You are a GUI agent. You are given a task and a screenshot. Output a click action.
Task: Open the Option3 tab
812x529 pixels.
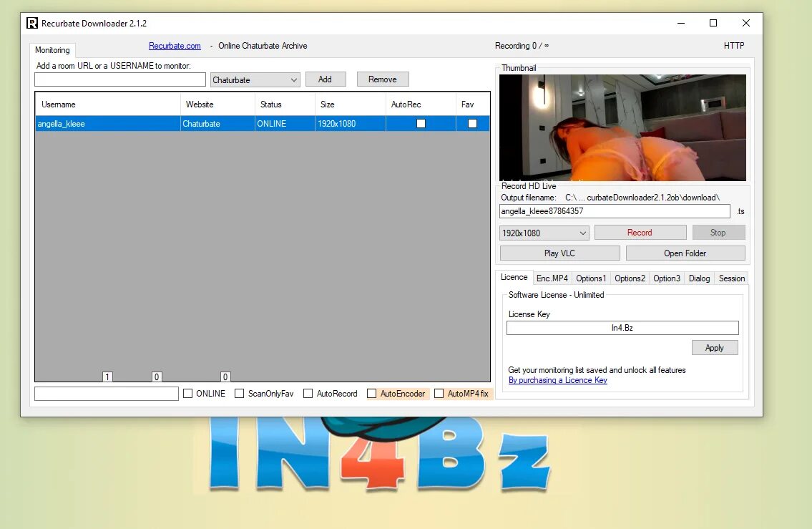[667, 278]
